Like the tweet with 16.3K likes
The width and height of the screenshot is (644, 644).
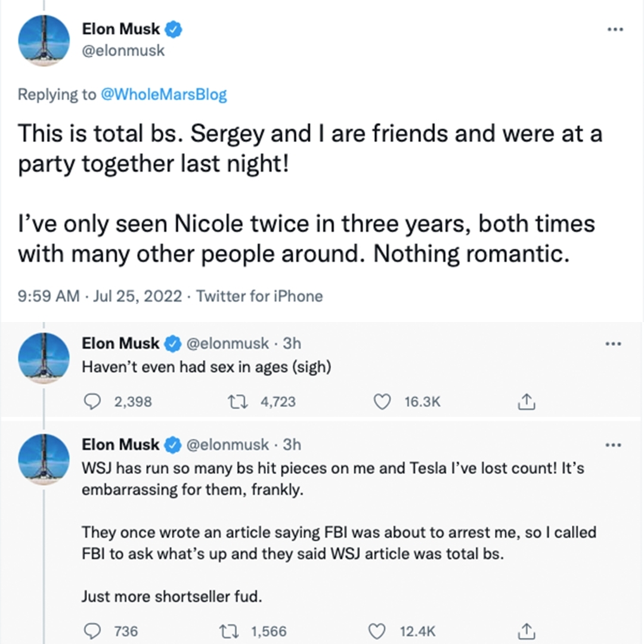[x=382, y=402]
